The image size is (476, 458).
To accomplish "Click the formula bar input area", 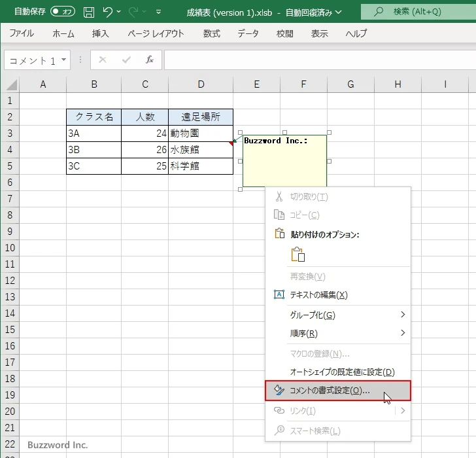I will pos(320,60).
